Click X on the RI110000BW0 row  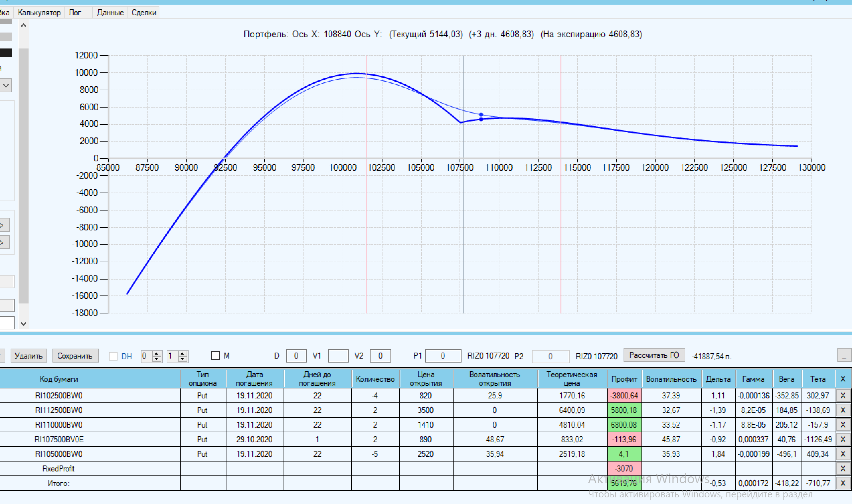[842, 425]
